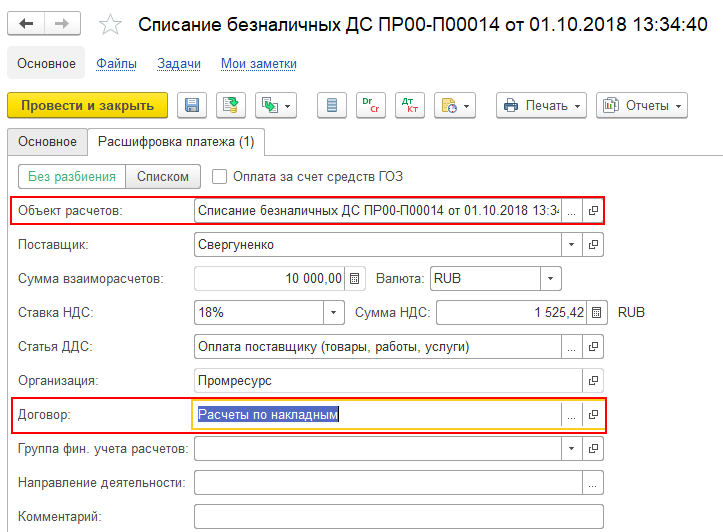The image size is (723, 532).
Task: Expand the Поставщик dropdown
Action: 572,245
